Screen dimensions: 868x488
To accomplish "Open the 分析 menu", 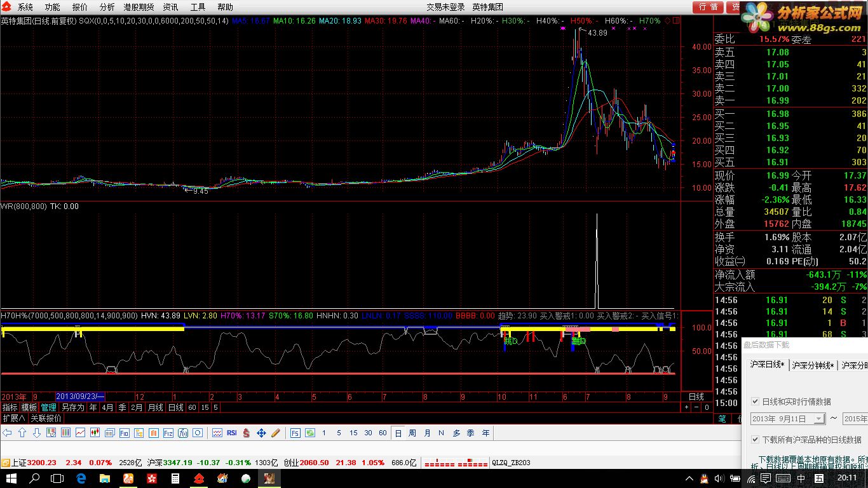I will [x=107, y=7].
